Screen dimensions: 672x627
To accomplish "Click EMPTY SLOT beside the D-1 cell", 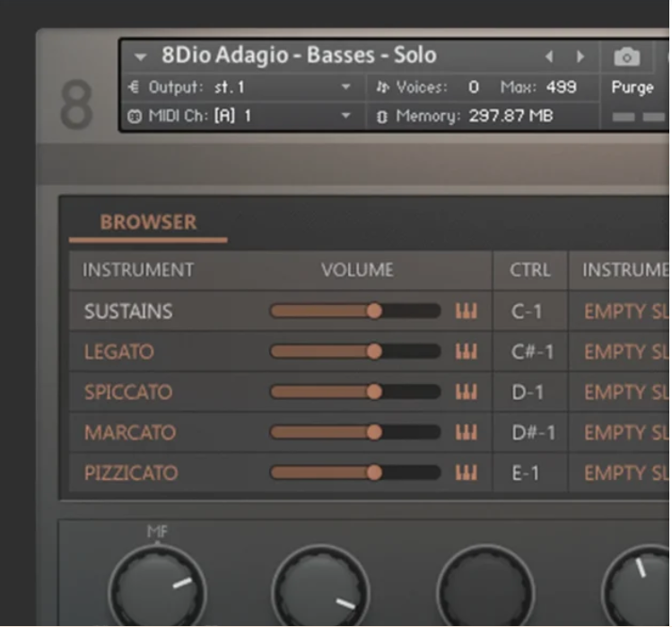I will pos(626,393).
